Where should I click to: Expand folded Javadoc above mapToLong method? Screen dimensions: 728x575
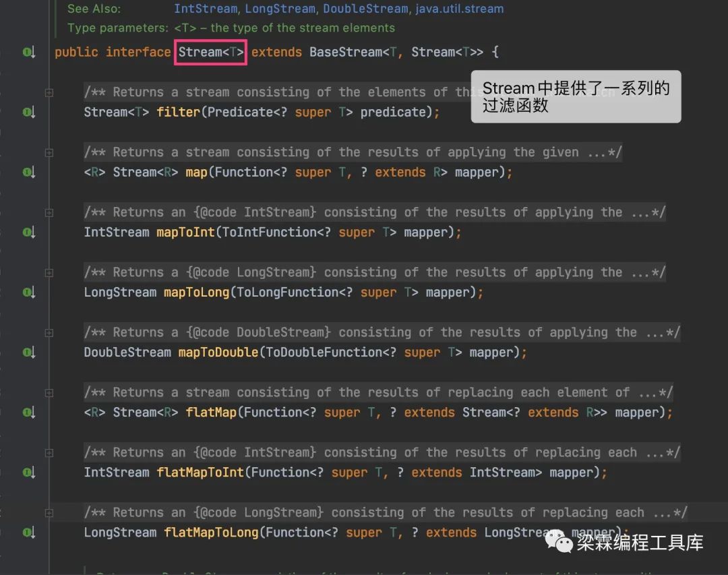pyautogui.click(x=49, y=272)
